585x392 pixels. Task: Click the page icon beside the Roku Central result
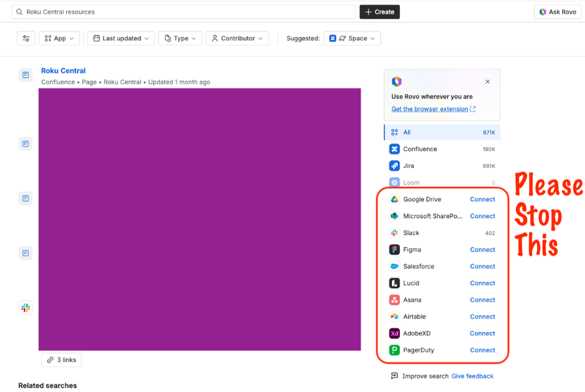26,75
